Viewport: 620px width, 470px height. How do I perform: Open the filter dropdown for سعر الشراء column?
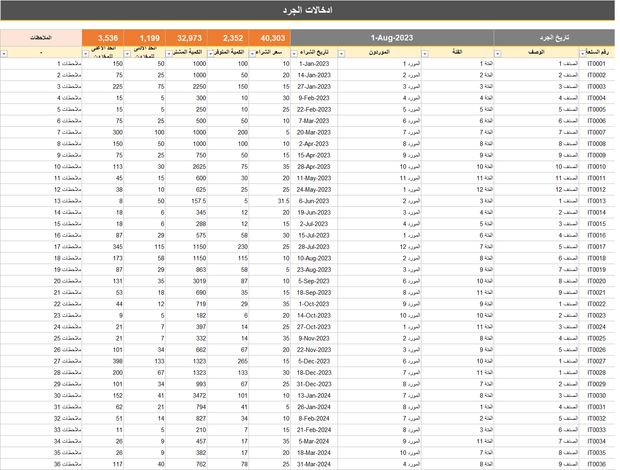coord(253,54)
